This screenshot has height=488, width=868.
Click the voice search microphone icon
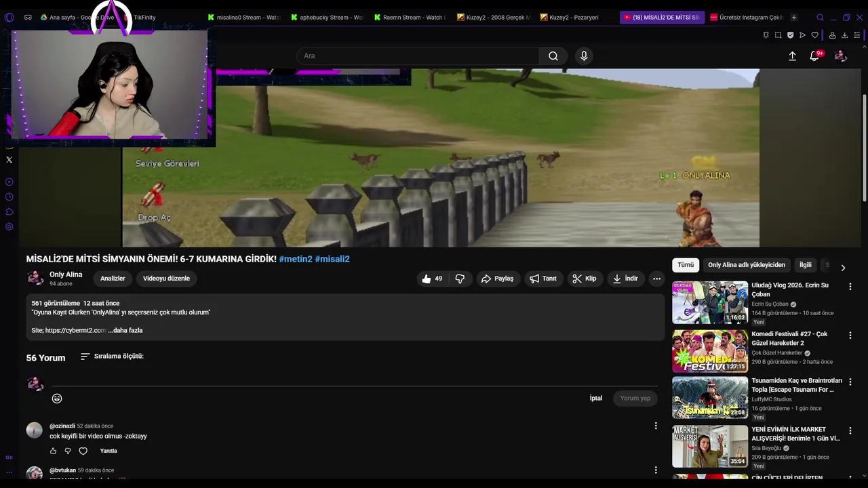584,56
